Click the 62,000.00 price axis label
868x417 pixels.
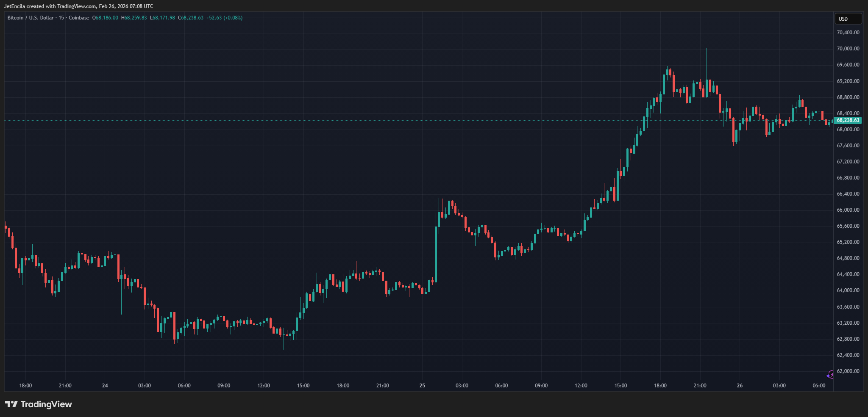coord(848,371)
